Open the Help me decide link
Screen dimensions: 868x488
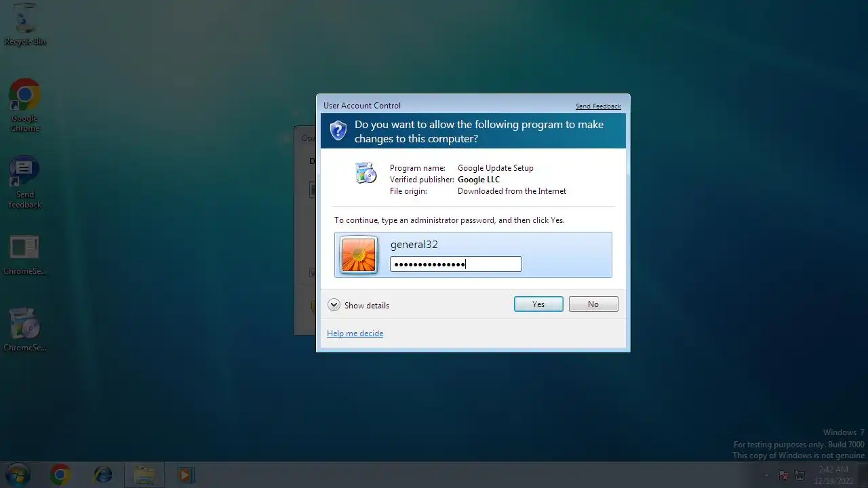(355, 333)
